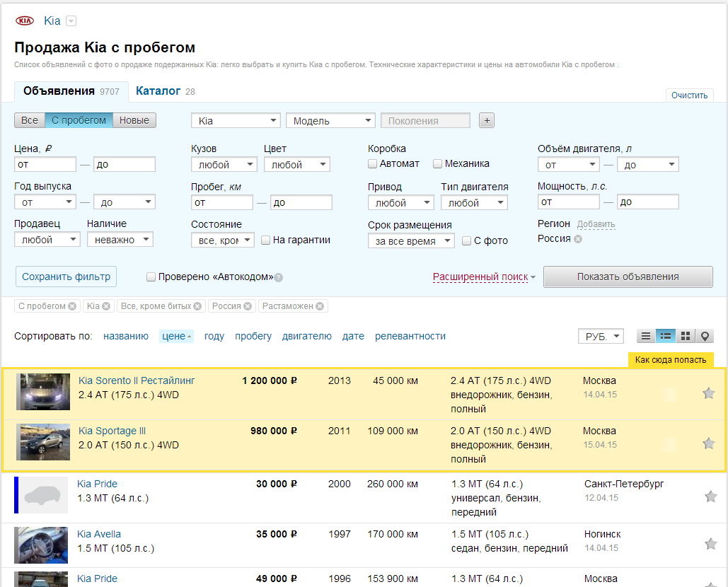This screenshot has width=728, height=587.
Task: Click the mileage 'от' input field
Action: 222,202
